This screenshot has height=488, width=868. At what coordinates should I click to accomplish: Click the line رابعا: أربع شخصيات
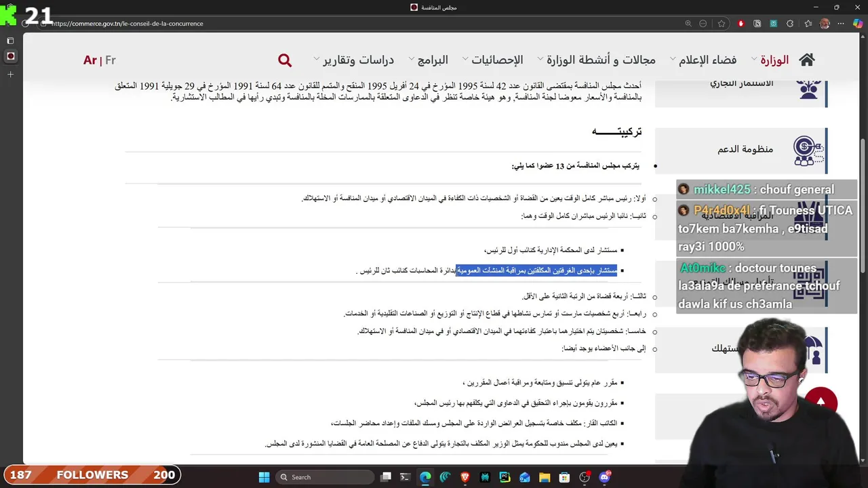pyautogui.click(x=494, y=313)
